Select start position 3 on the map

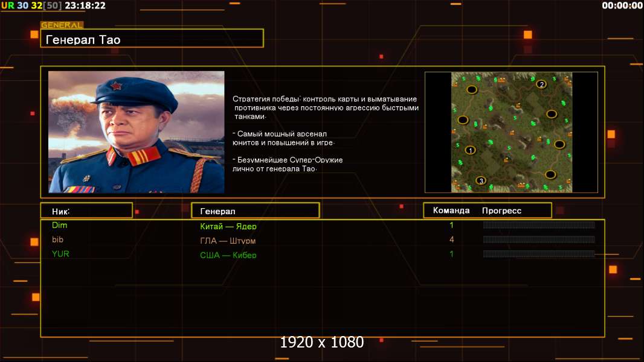click(x=481, y=180)
